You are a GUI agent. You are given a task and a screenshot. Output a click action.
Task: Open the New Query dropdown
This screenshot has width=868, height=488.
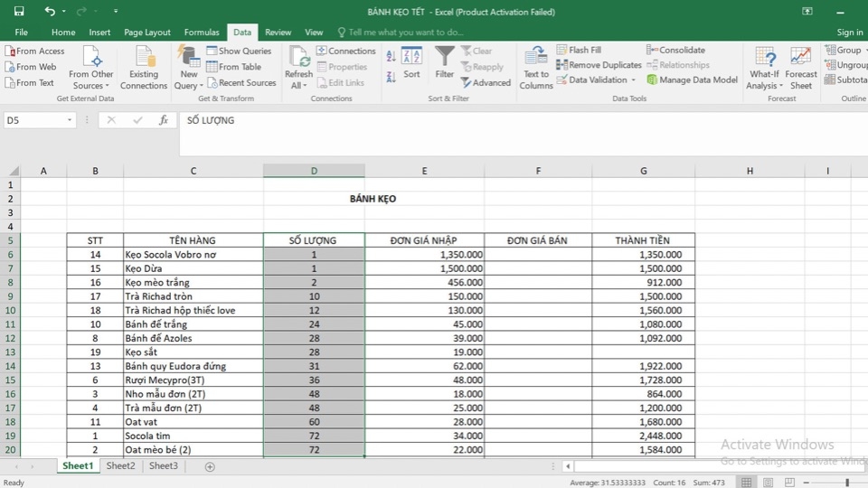[x=189, y=68]
